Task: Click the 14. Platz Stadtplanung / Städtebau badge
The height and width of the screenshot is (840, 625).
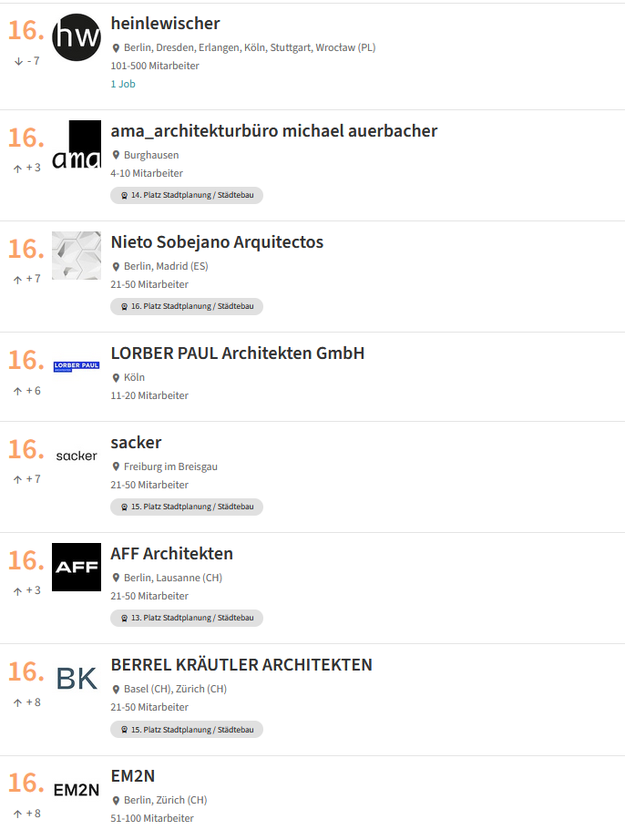Action: coord(187,195)
